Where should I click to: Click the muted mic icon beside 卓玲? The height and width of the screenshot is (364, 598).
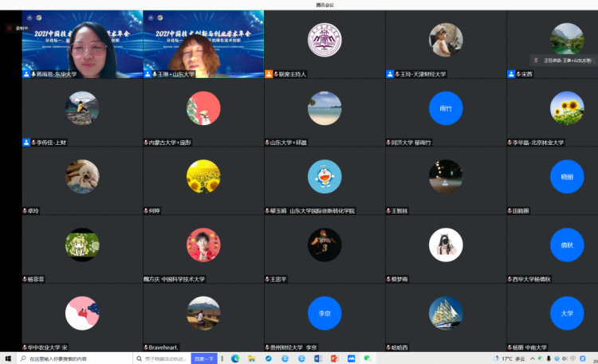click(25, 211)
